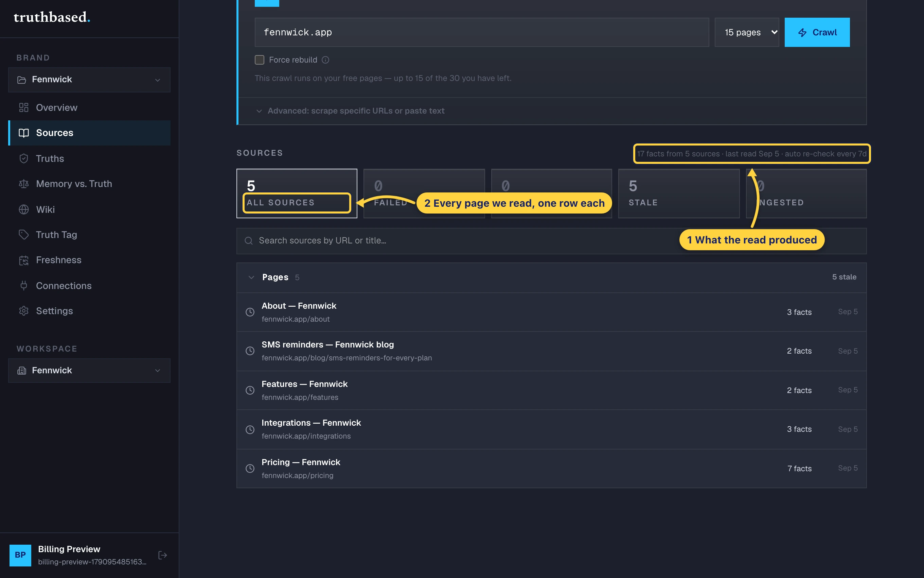Image resolution: width=924 pixels, height=578 pixels.
Task: Go to Memory vs. Truth page
Action: 89,184
